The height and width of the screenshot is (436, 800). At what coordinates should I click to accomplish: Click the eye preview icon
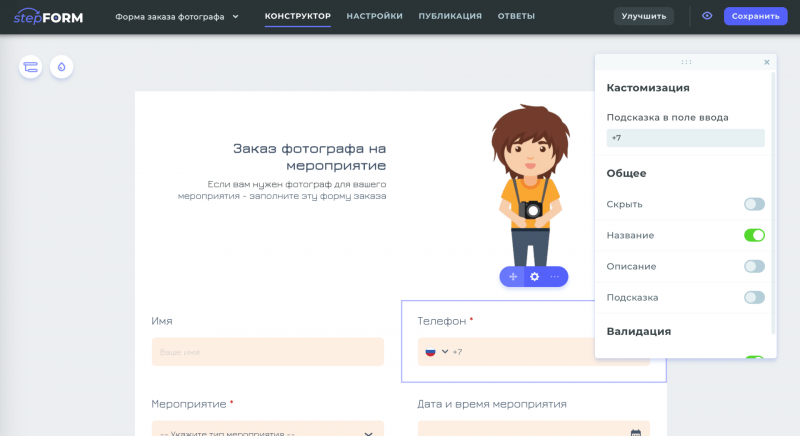click(x=707, y=16)
